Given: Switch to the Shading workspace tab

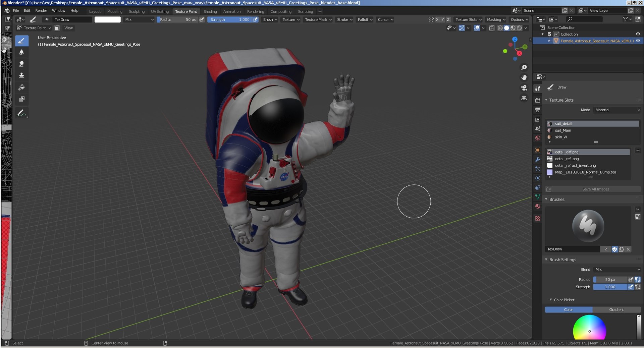Looking at the screenshot, I should click(x=210, y=11).
